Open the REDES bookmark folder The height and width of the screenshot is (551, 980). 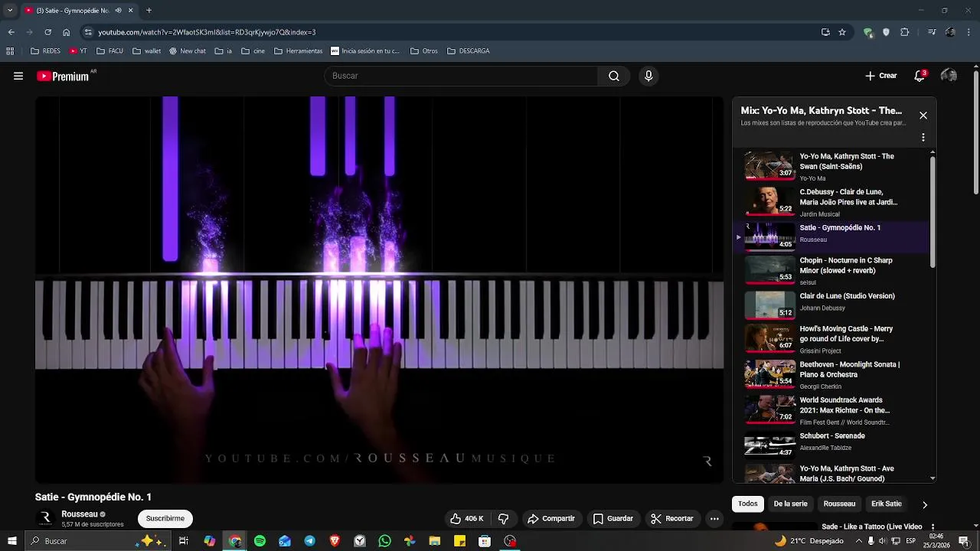(x=46, y=51)
